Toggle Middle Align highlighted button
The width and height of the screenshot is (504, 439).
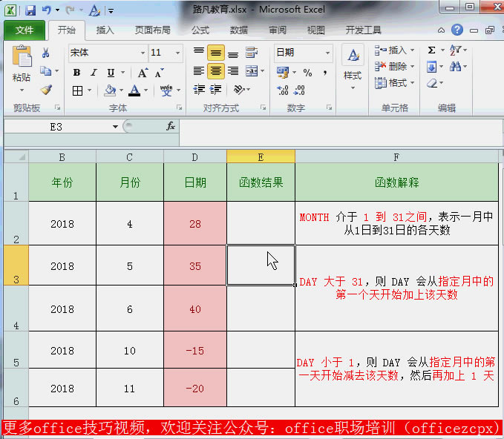point(216,53)
